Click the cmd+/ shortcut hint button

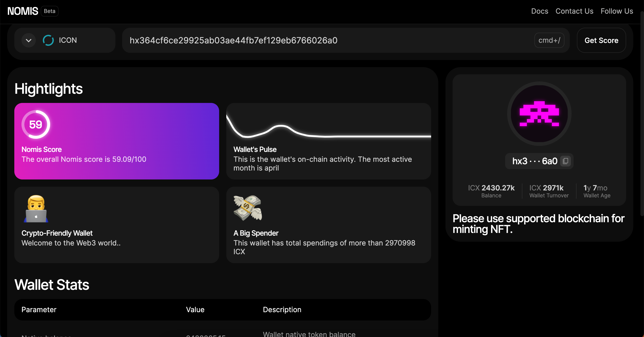pos(549,40)
